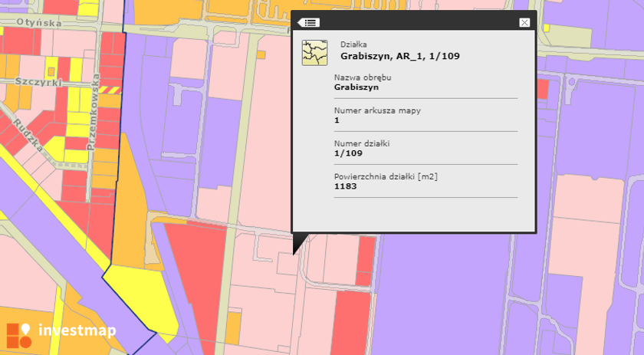Click the 'Działka' label

pos(353,44)
